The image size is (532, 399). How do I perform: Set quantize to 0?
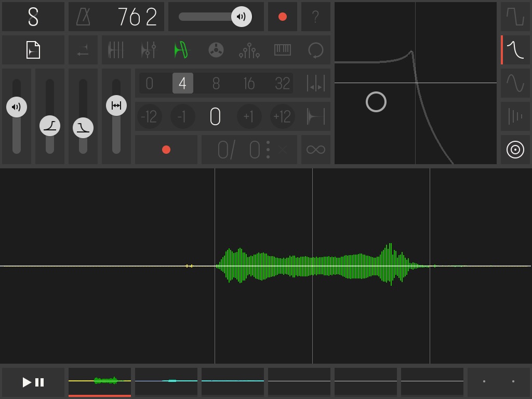point(149,83)
